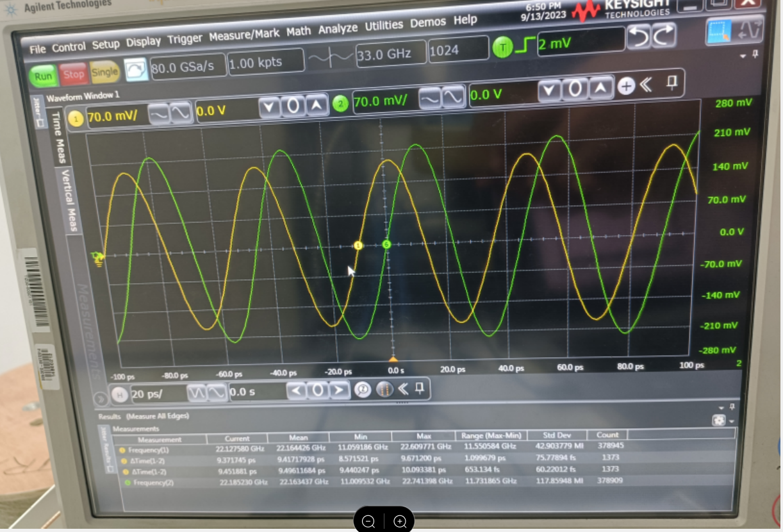
Task: Toggle channel 1 yellow indicator
Action: pos(76,118)
